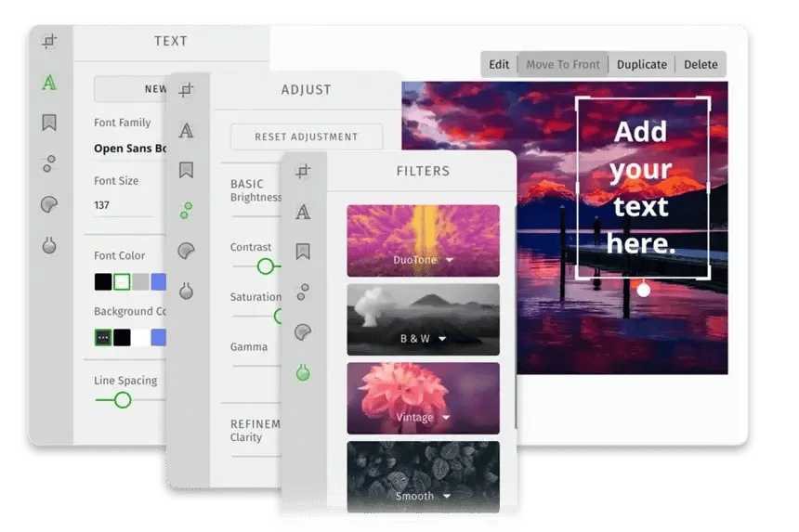Click the Saturation slider handle
This screenshot has width=799, height=532.
coord(278,317)
